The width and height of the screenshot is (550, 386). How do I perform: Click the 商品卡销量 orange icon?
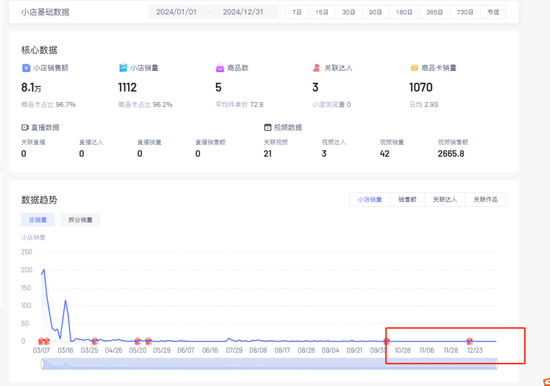point(414,68)
